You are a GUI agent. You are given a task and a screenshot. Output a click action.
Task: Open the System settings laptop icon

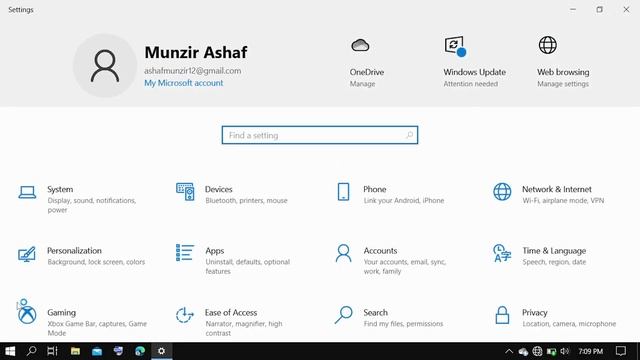pos(27,192)
